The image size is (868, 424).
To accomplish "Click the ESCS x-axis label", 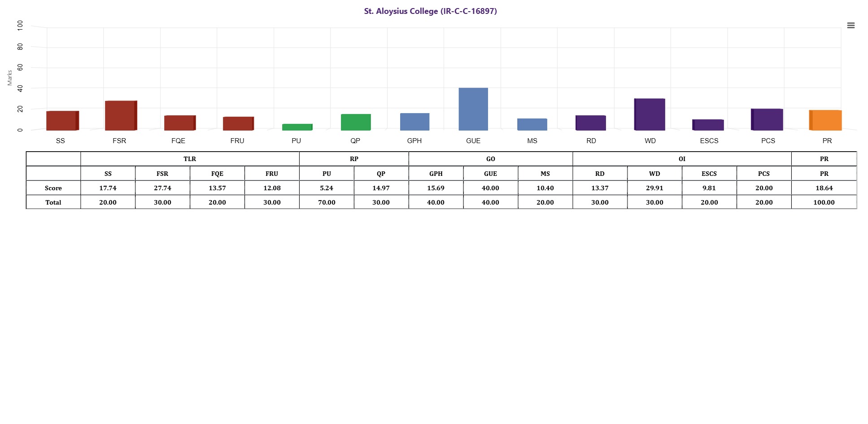I will pyautogui.click(x=709, y=141).
